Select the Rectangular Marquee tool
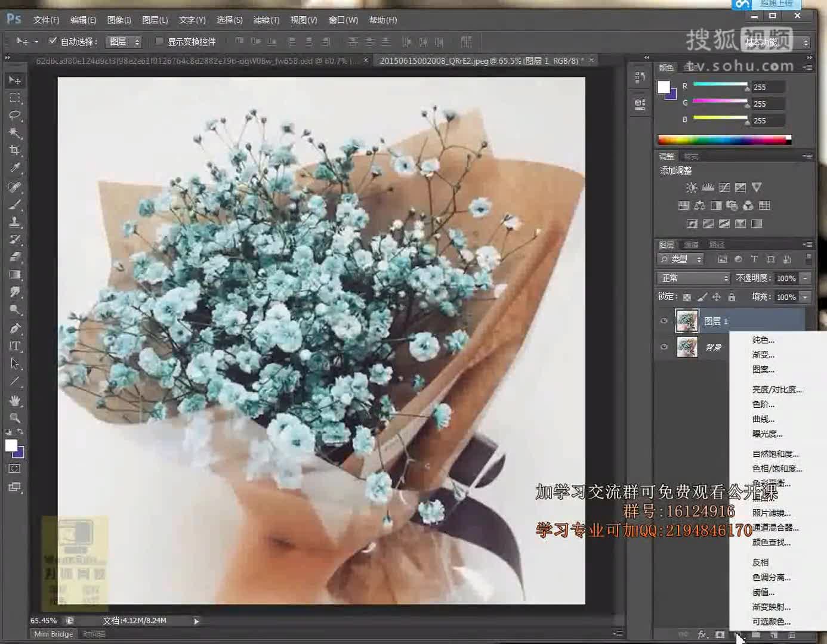This screenshot has height=644, width=827. coord(14,98)
